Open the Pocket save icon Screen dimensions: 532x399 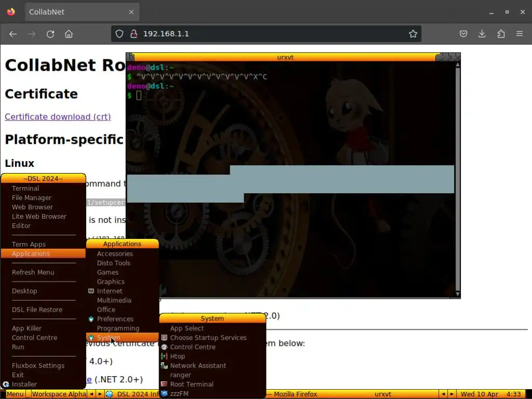coord(463,34)
